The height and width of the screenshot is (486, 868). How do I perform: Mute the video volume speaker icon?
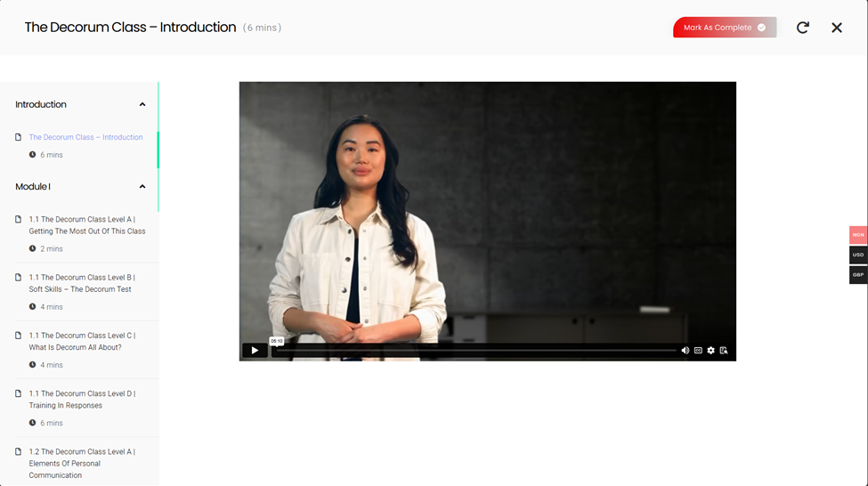685,351
